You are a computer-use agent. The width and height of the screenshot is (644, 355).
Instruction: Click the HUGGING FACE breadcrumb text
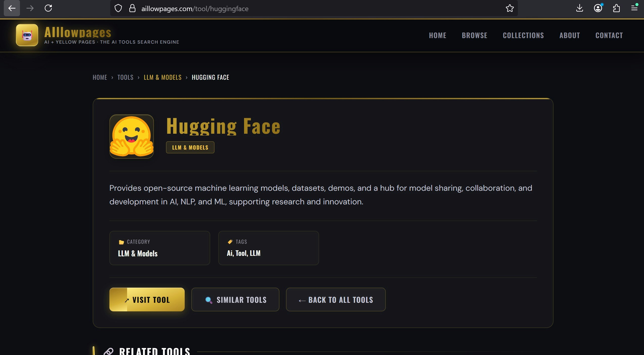[210, 77]
